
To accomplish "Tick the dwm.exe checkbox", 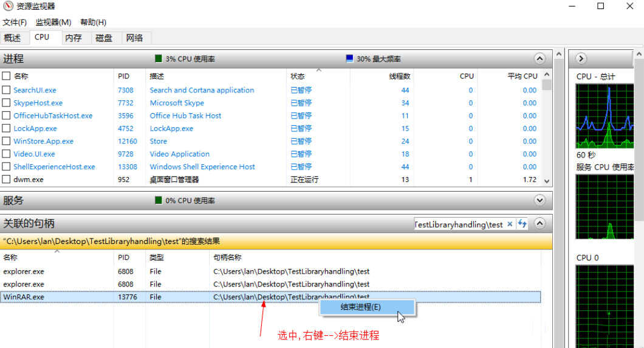I will click(x=6, y=179).
